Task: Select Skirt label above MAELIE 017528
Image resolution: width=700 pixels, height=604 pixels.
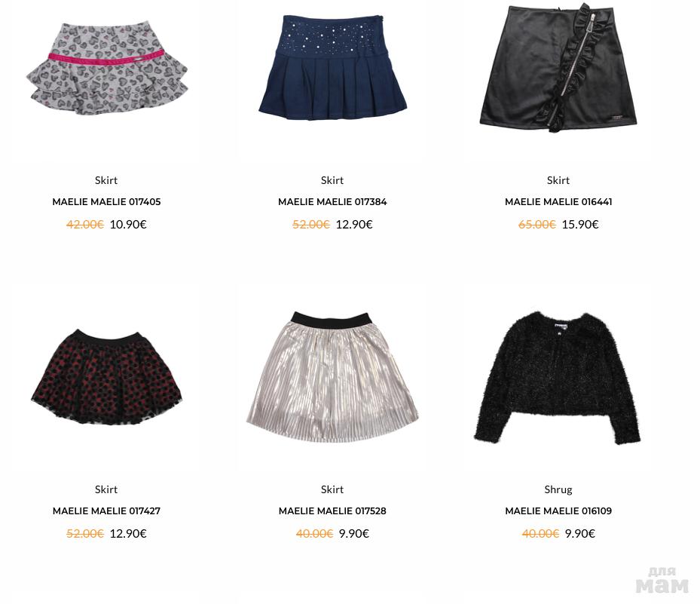Action: click(x=332, y=489)
